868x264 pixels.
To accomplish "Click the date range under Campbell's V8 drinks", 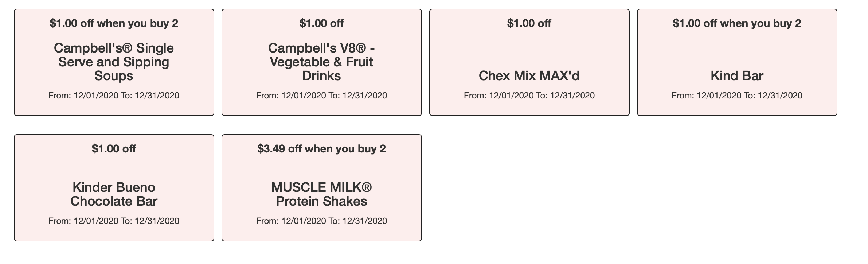I will pos(321,96).
